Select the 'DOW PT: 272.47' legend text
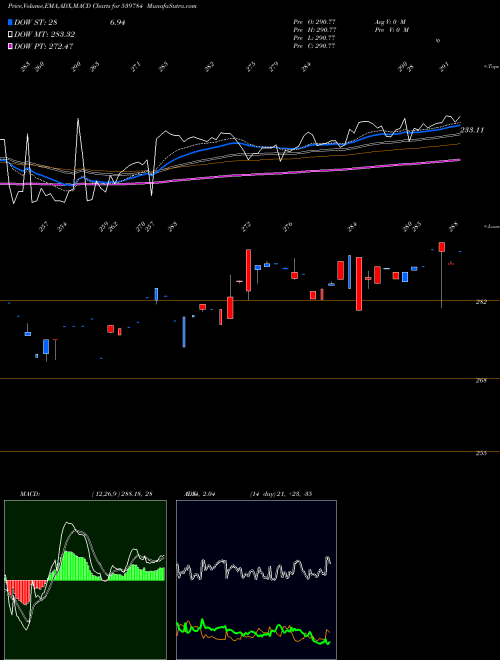The image size is (500, 660). tap(44, 46)
